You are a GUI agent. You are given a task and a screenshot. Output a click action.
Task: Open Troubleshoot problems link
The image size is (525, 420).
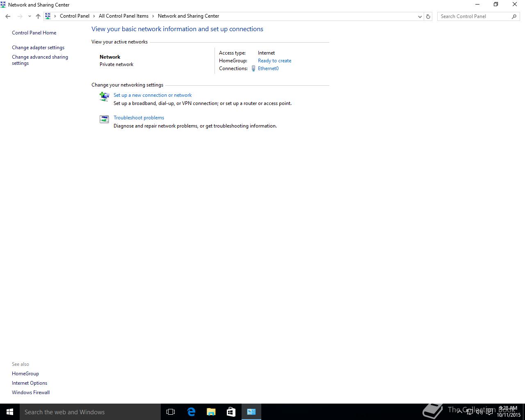139,118
